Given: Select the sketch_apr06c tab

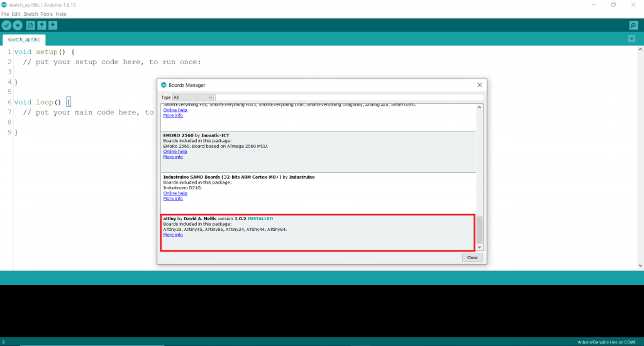Looking at the screenshot, I should [24, 40].
